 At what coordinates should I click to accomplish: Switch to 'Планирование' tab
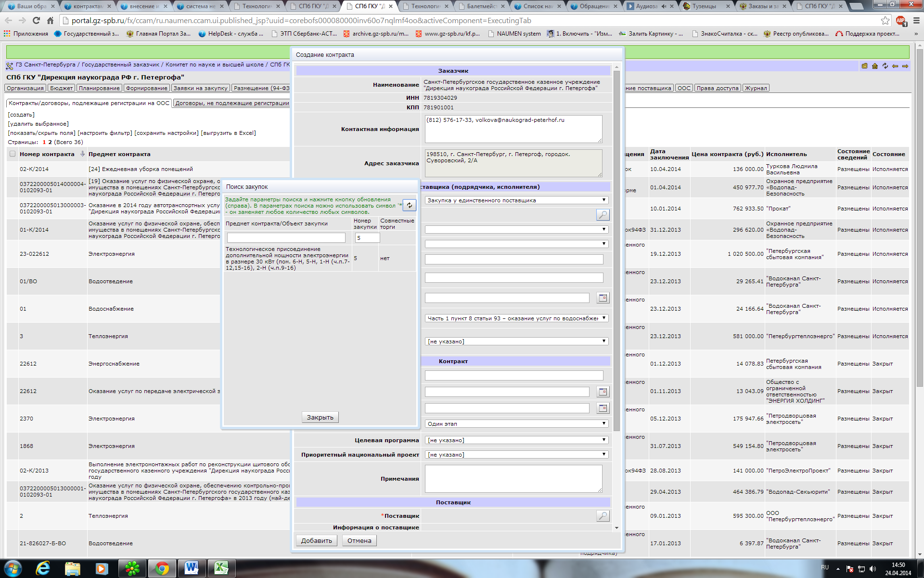point(99,88)
